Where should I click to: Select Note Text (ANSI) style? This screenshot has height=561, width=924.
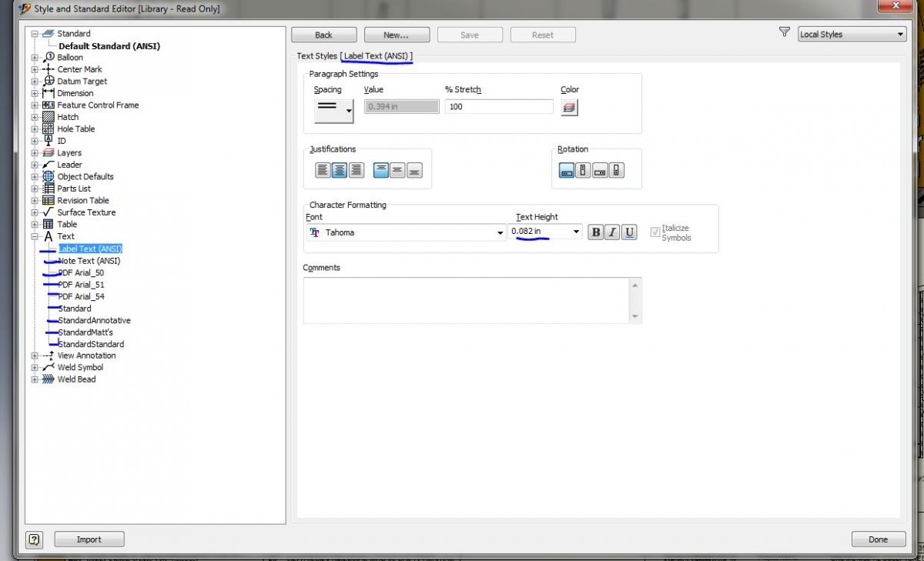[x=89, y=261]
